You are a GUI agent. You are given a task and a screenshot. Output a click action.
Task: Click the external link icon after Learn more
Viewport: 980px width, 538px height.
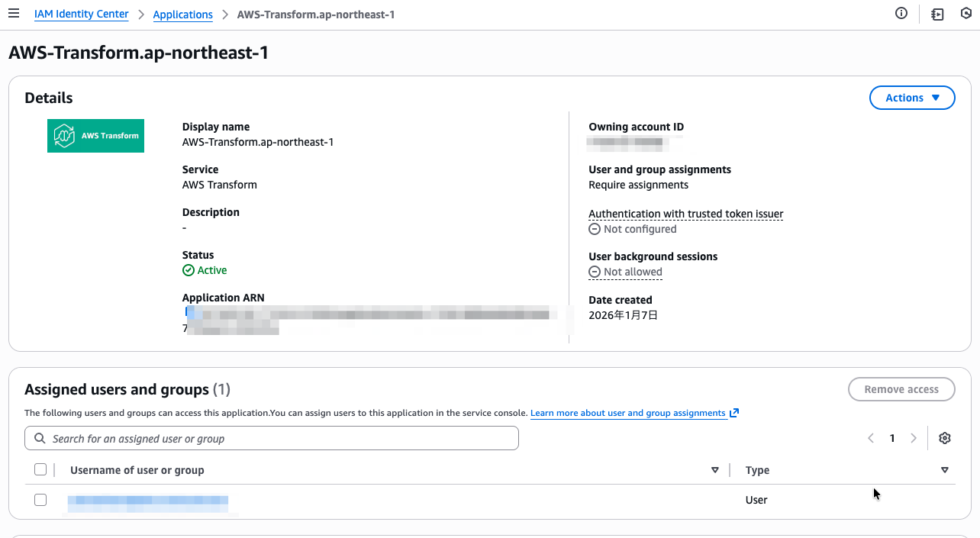[734, 413]
